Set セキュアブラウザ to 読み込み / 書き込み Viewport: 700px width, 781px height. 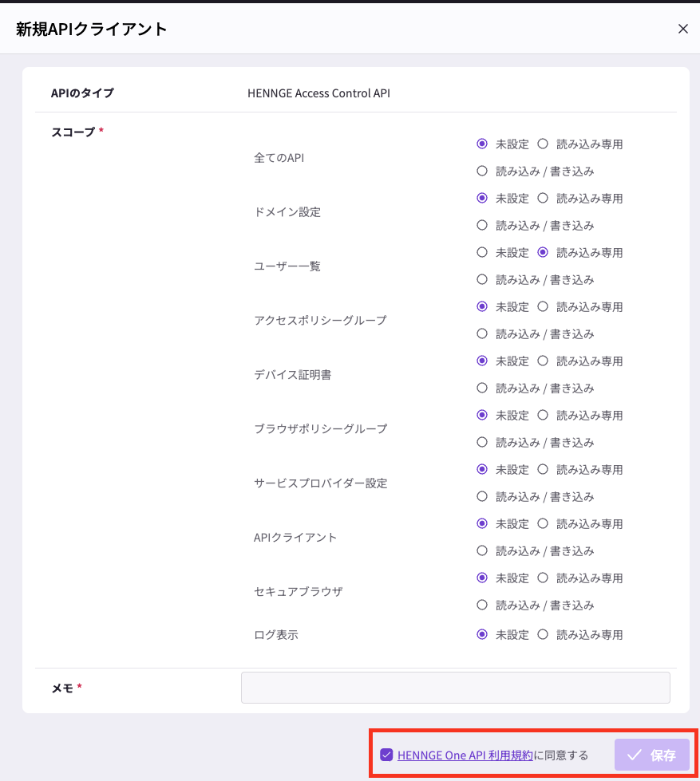(481, 605)
